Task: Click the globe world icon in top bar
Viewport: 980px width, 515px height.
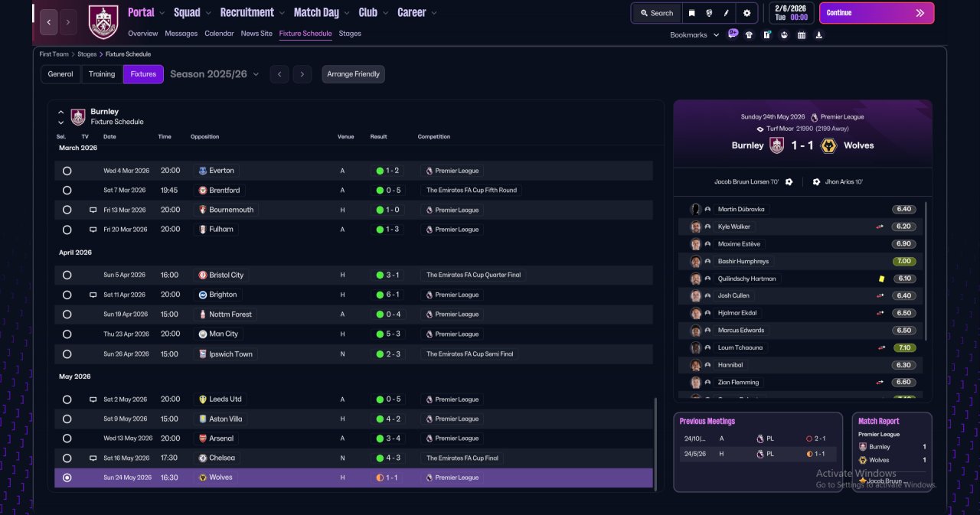Action: coord(710,13)
